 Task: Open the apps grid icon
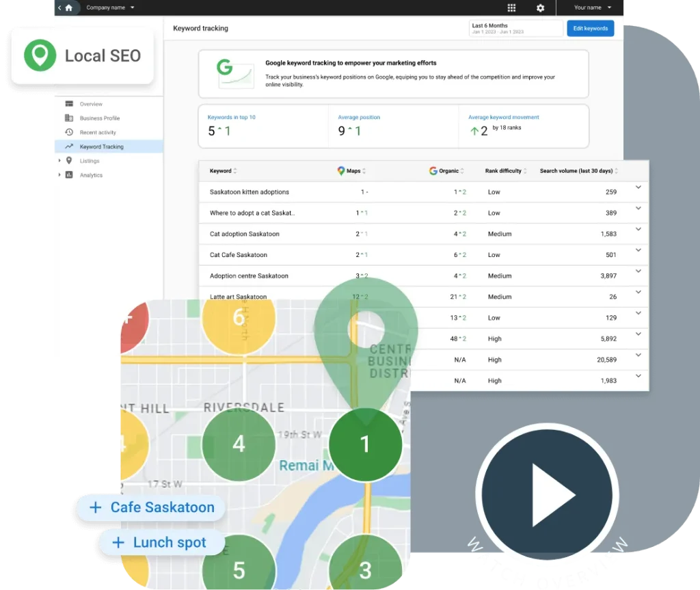[x=511, y=8]
